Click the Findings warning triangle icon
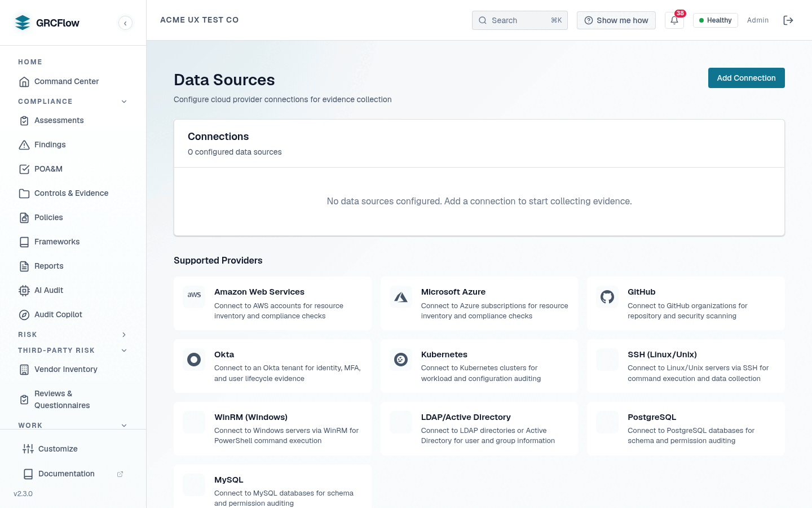Image resolution: width=812 pixels, height=508 pixels. pyautogui.click(x=24, y=145)
